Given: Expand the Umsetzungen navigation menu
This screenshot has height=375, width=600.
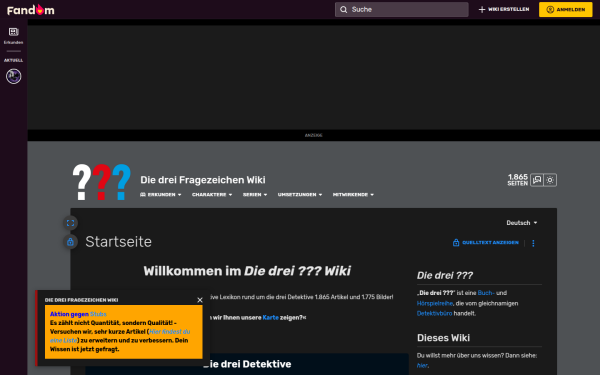Looking at the screenshot, I should pos(300,195).
